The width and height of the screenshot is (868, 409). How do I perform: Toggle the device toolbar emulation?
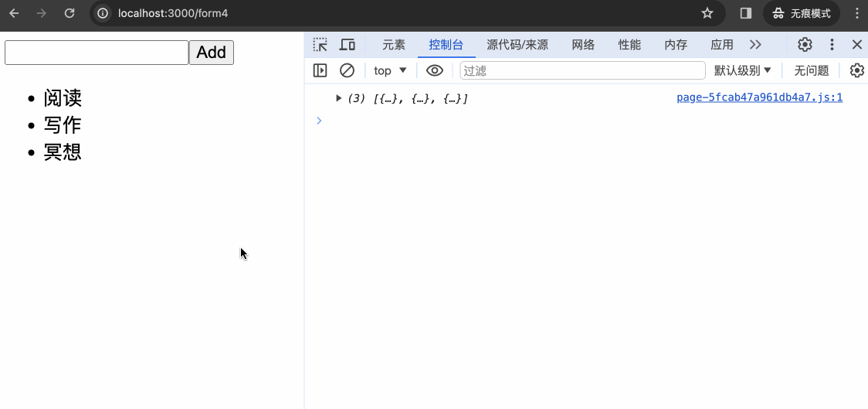[x=347, y=45]
